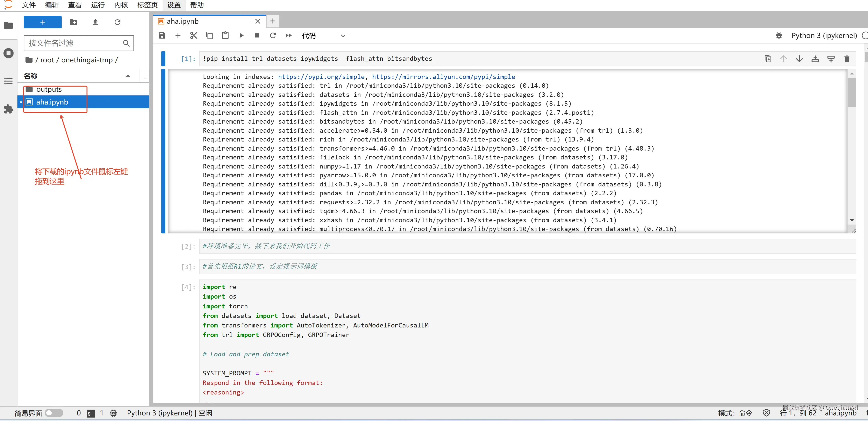
Task: Open the debugger bug icon
Action: (779, 36)
